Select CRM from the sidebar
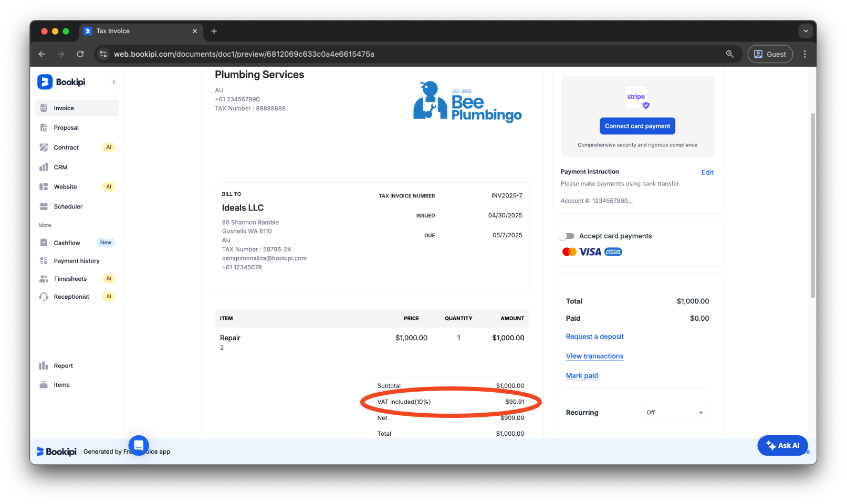Screen dimensions: 847x504 coord(60,167)
